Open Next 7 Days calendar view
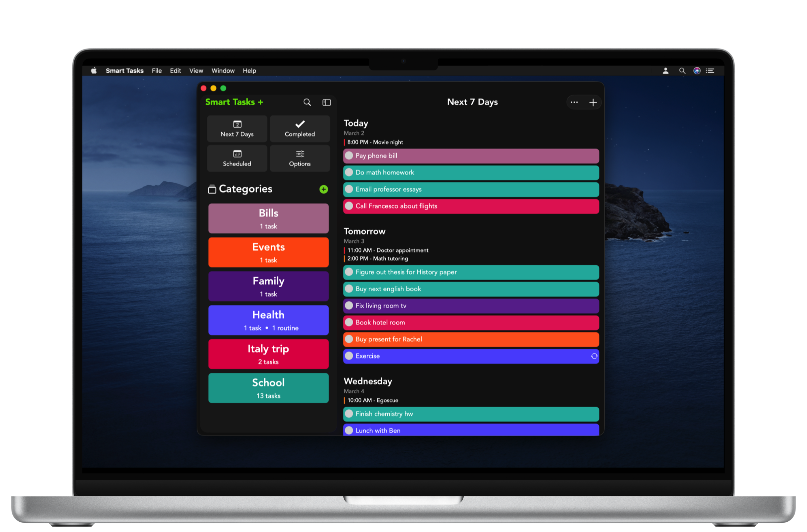 tap(237, 129)
